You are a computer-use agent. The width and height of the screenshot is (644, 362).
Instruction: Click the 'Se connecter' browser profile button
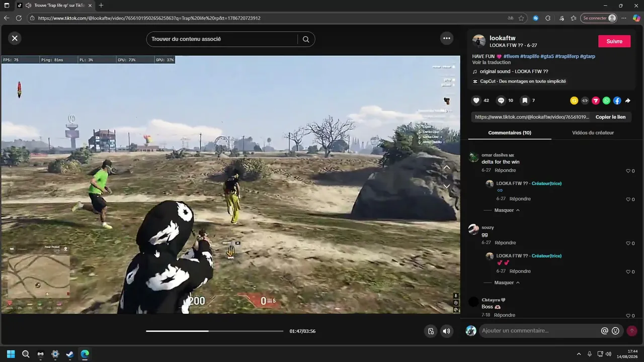599,18
